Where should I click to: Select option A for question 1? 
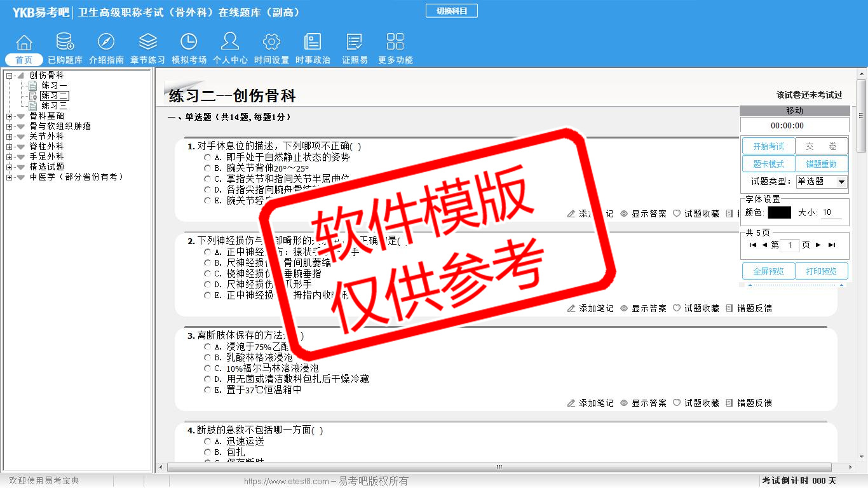(208, 157)
